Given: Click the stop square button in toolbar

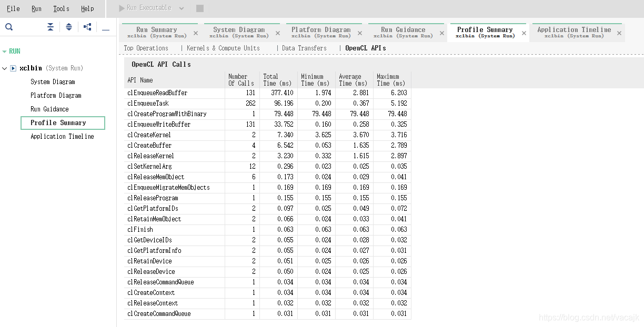Looking at the screenshot, I should pyautogui.click(x=200, y=8).
